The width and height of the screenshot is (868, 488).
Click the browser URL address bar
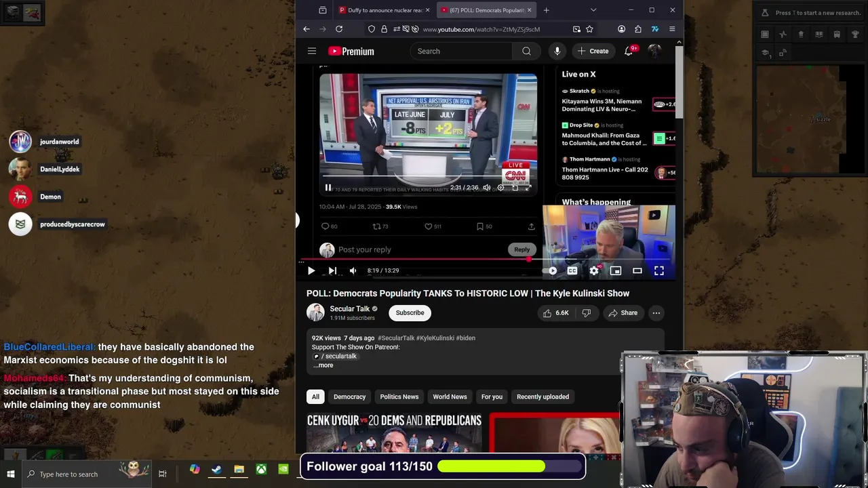tap(481, 29)
